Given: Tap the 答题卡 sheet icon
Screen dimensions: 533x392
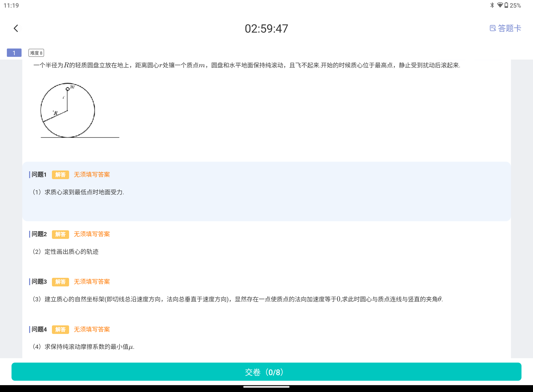Looking at the screenshot, I should click(x=493, y=28).
